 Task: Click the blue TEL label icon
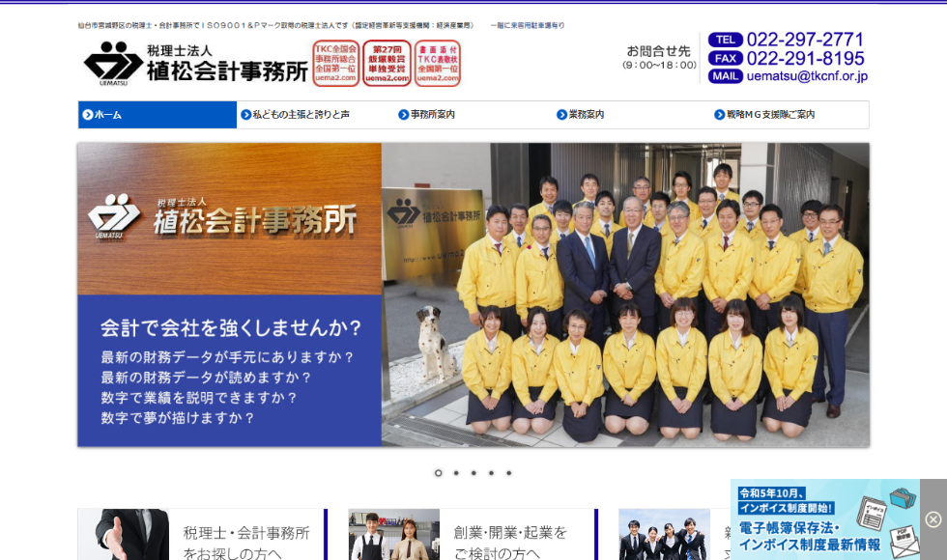click(x=725, y=40)
